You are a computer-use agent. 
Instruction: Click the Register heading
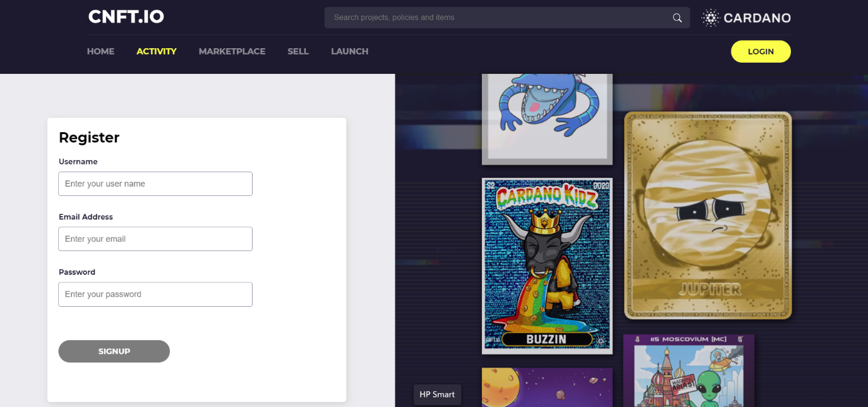tap(89, 138)
